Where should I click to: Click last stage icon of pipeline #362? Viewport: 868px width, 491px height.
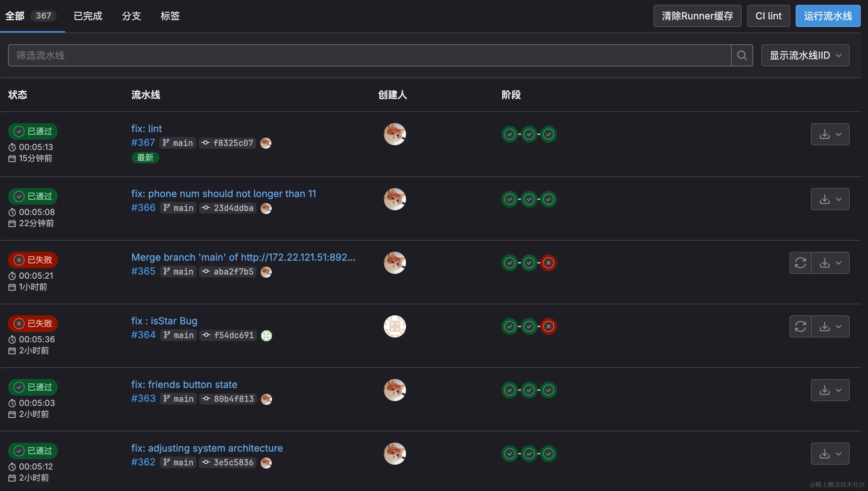[548, 454]
